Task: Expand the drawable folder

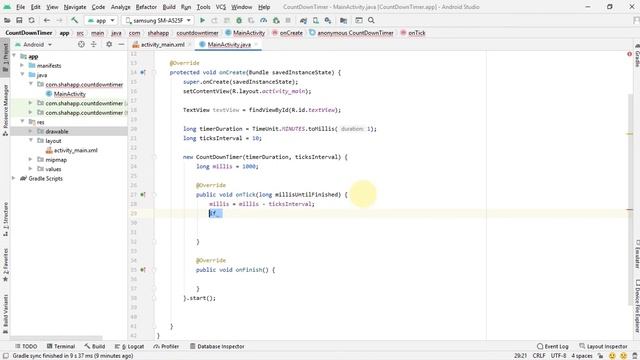Action: coord(31,131)
